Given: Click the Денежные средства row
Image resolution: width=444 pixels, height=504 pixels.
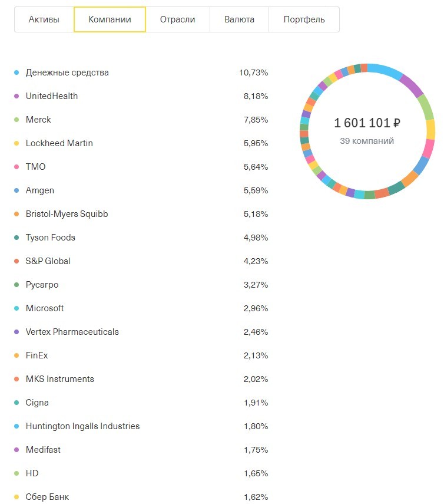Looking at the screenshot, I should click(141, 73).
